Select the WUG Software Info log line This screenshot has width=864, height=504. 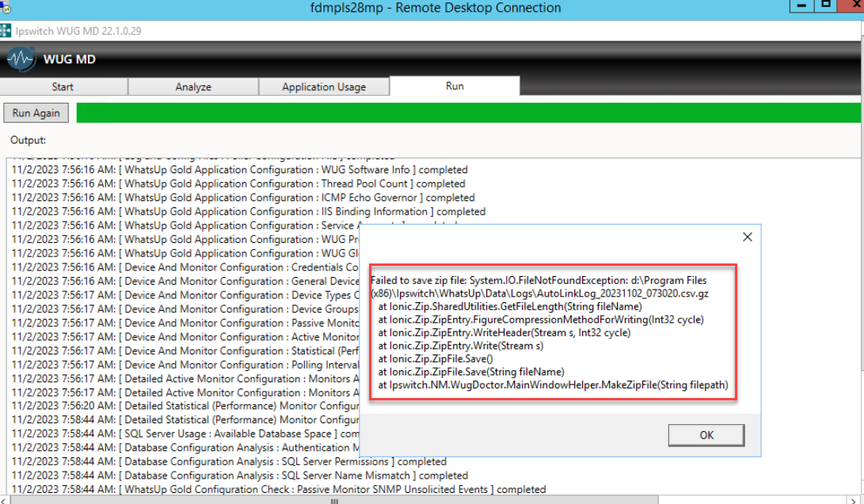[x=239, y=170]
